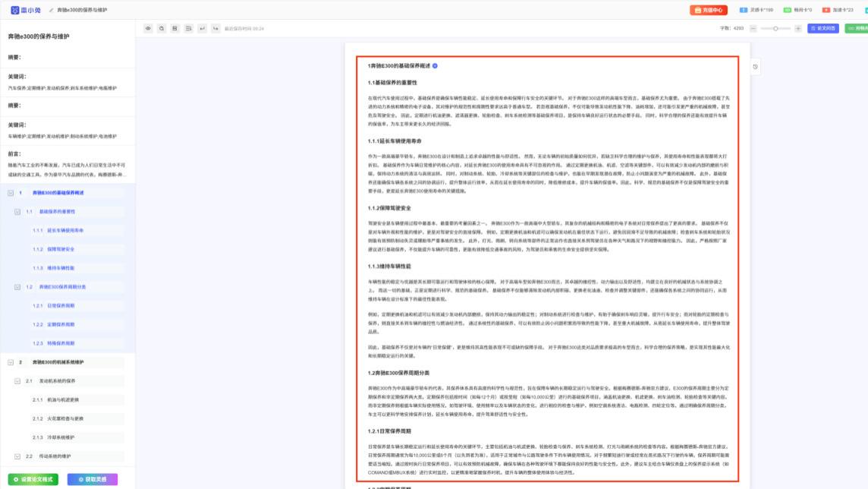Click the 灵感卡 blue card icon

[744, 10]
